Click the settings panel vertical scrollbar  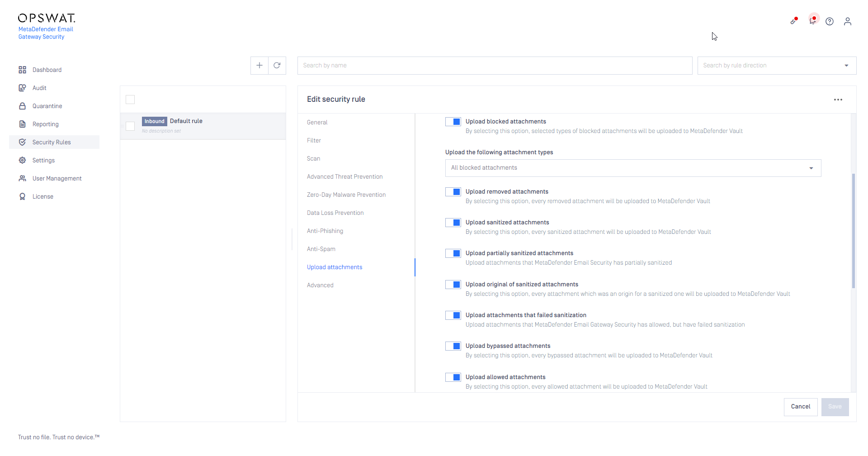click(x=854, y=231)
